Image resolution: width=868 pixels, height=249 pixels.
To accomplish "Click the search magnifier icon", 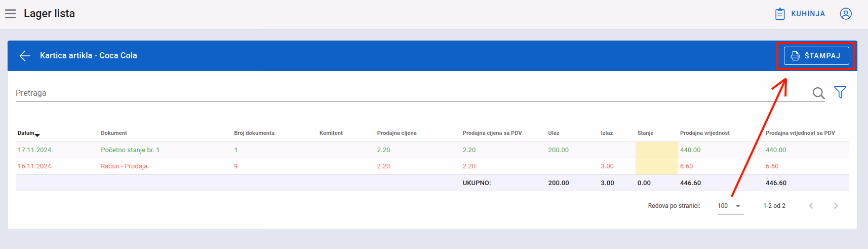I will [x=818, y=93].
